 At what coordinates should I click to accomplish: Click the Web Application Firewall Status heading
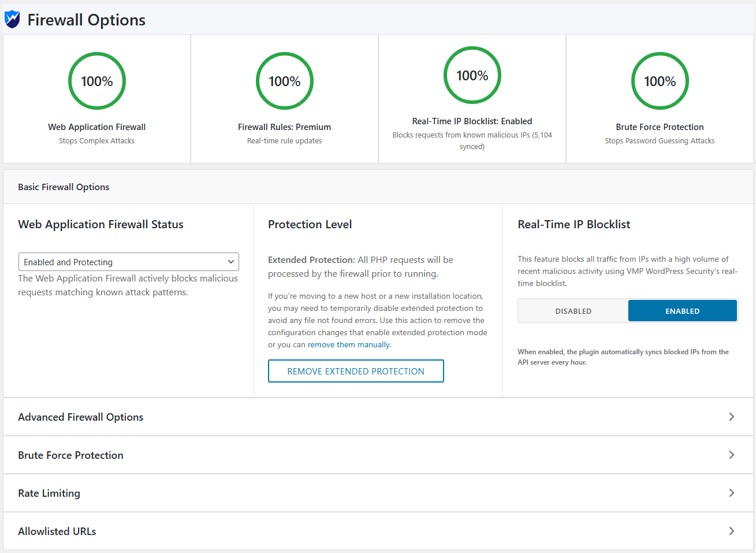[x=100, y=224]
